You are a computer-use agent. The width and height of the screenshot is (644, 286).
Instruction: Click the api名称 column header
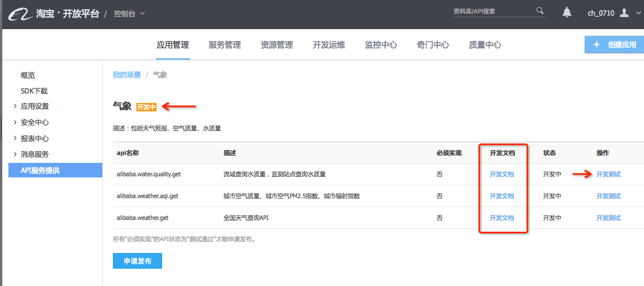pos(129,153)
